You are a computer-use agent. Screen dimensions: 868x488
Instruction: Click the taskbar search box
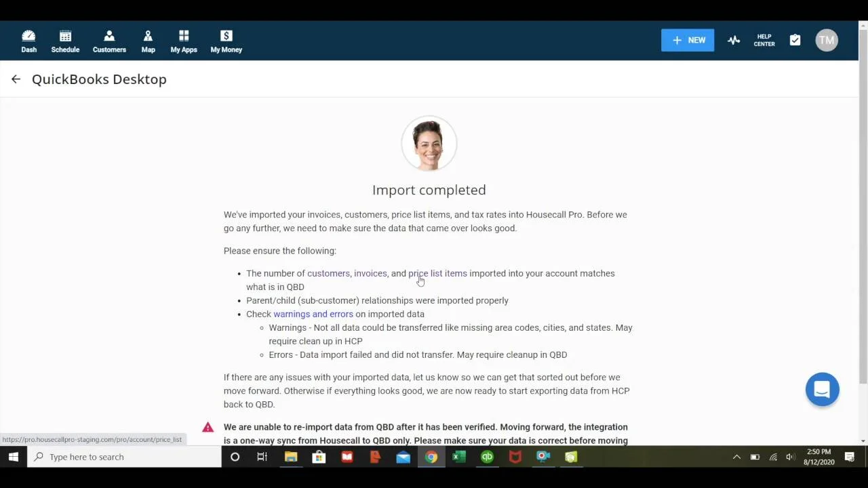tap(124, 457)
